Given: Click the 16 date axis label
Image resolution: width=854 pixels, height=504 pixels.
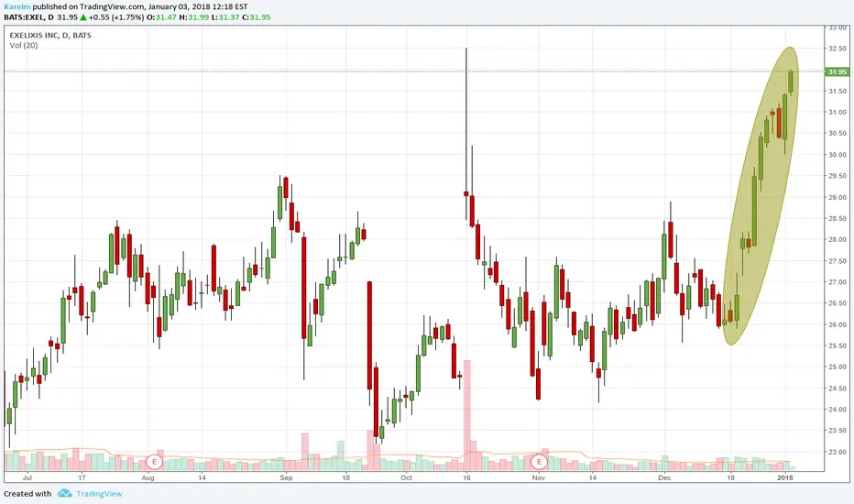Looking at the screenshot, I should pos(466,477).
